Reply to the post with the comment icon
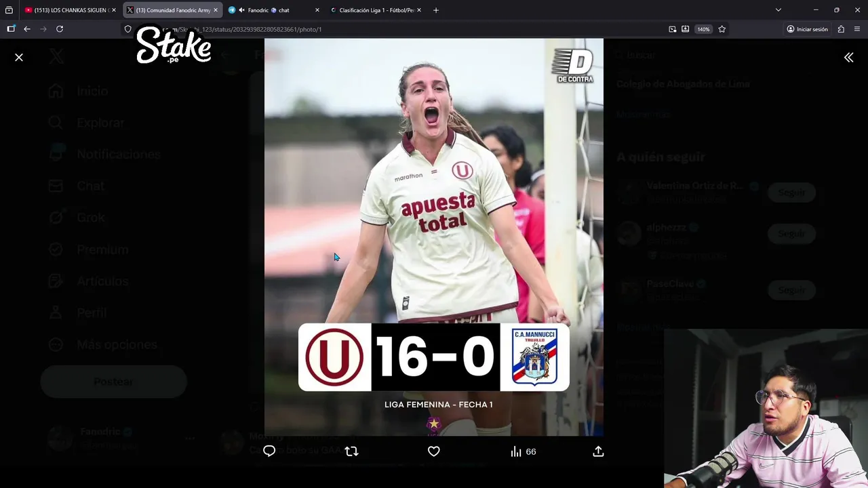 tap(269, 451)
